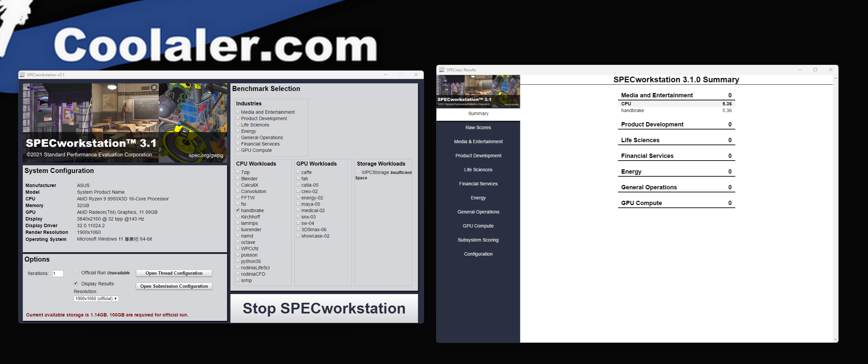Click the Results window vertical scrollbar
The width and height of the screenshot is (868, 364).
tap(835, 209)
